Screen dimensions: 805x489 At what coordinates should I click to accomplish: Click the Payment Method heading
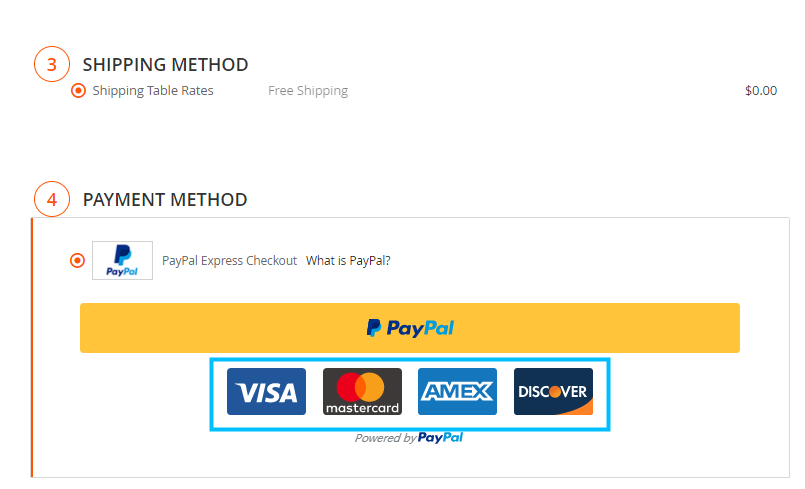[x=165, y=199]
